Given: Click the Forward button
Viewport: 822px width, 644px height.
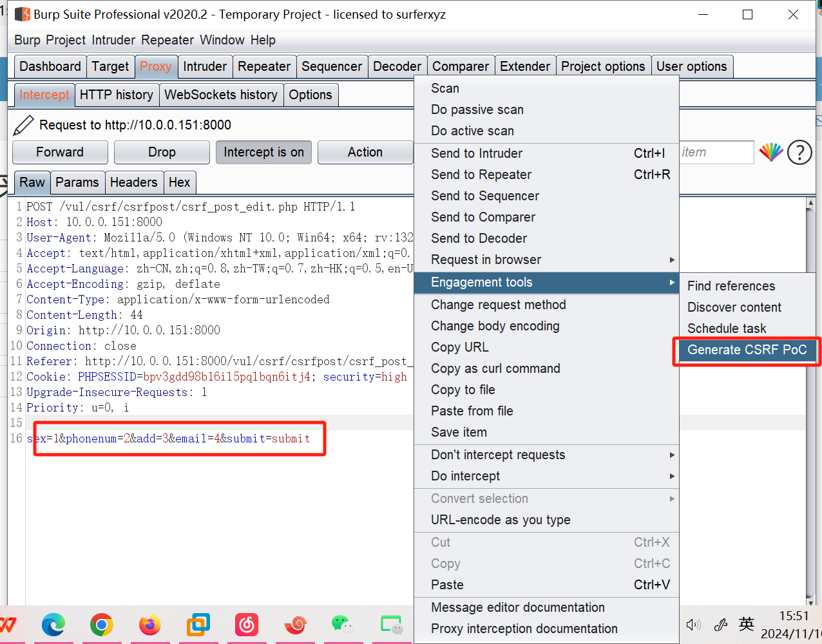Looking at the screenshot, I should click(x=60, y=152).
